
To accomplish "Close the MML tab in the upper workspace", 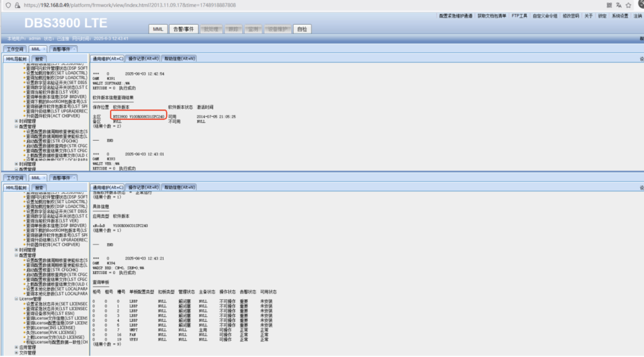I will pyautogui.click(x=44, y=48).
